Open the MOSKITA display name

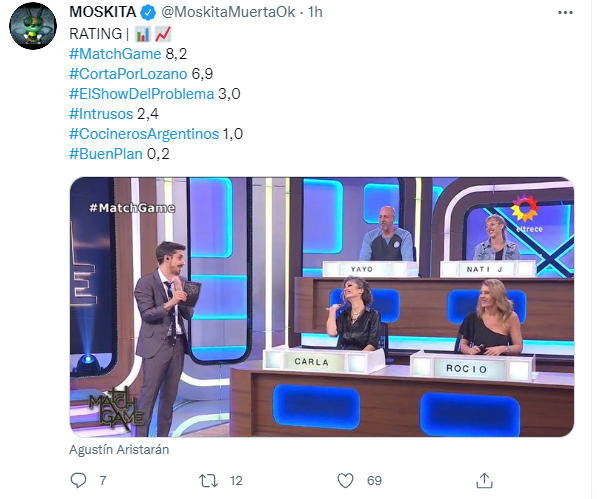(102, 12)
